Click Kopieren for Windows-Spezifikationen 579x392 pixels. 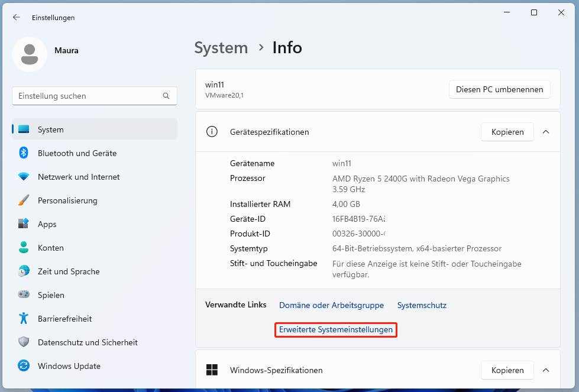click(507, 370)
